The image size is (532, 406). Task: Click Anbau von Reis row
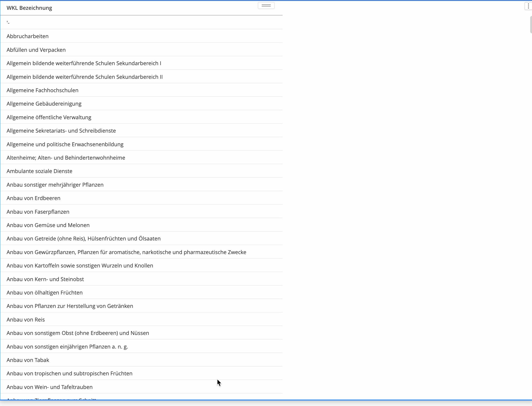point(26,319)
